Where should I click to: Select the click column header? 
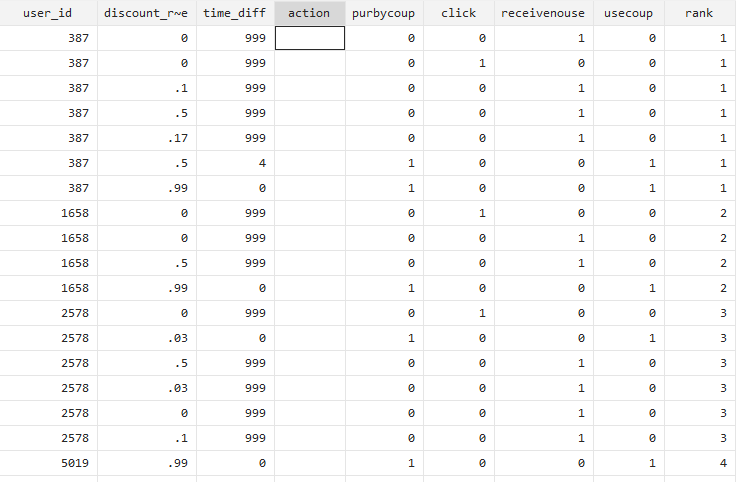tap(459, 13)
